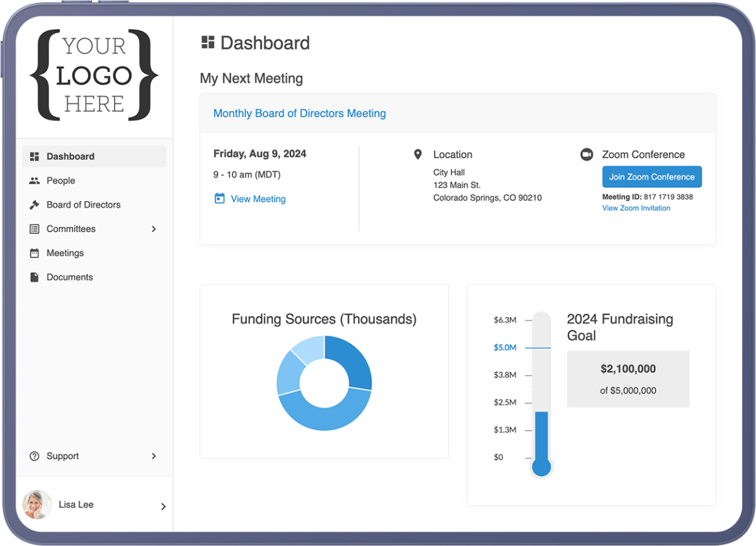Select the Dashboard grid icon
Image resolution: width=756 pixels, height=546 pixels.
click(x=33, y=156)
